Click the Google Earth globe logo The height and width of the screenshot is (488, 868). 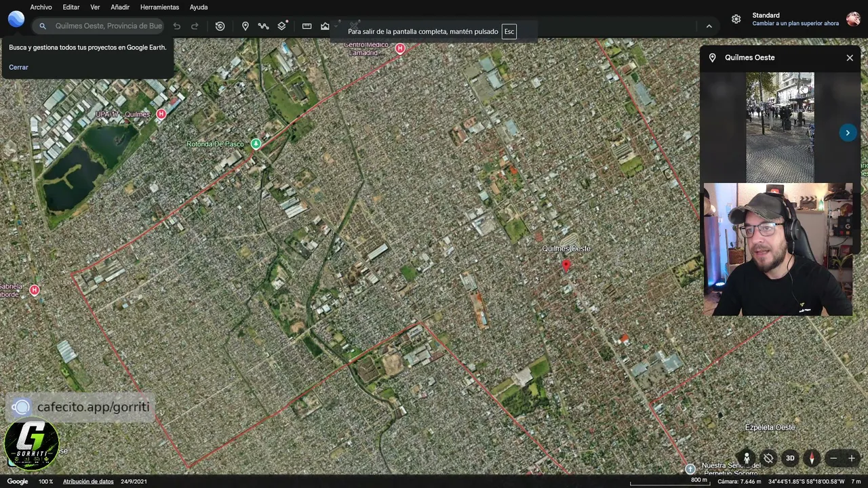(16, 18)
